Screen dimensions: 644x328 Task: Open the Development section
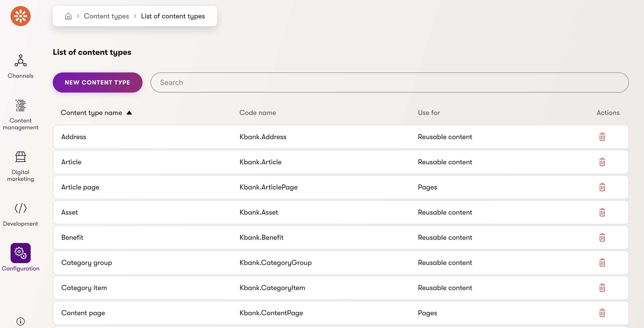[20, 214]
